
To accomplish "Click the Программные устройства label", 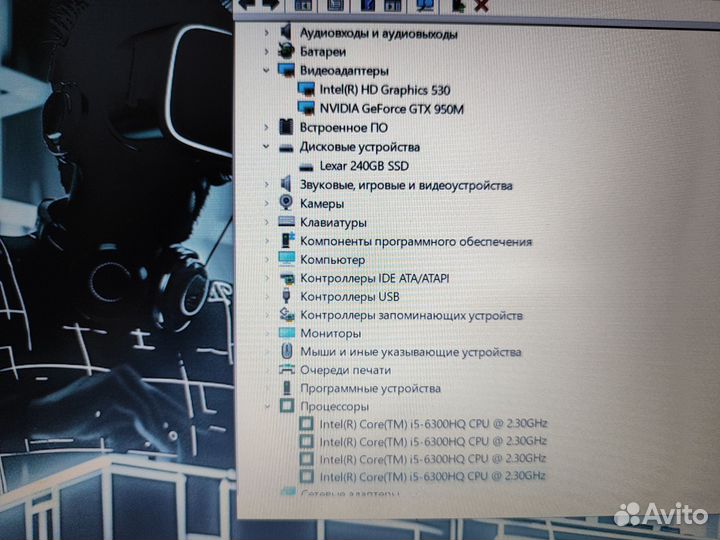I will tap(371, 388).
